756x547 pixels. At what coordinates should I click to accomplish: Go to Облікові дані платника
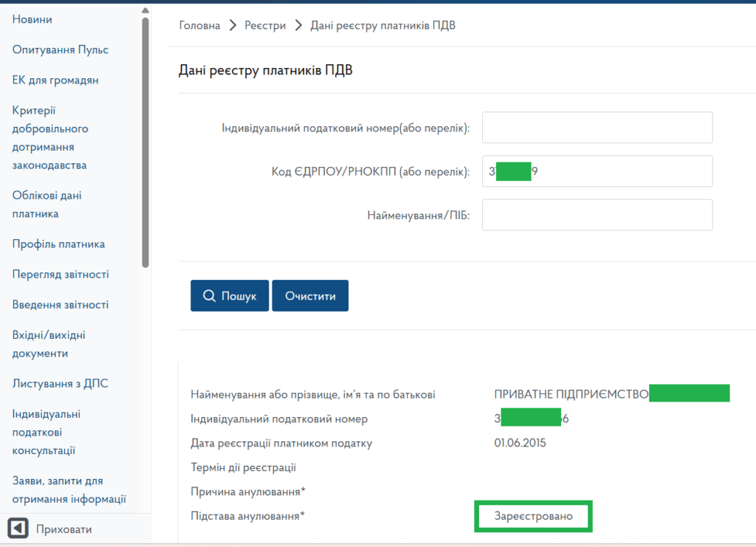47,204
